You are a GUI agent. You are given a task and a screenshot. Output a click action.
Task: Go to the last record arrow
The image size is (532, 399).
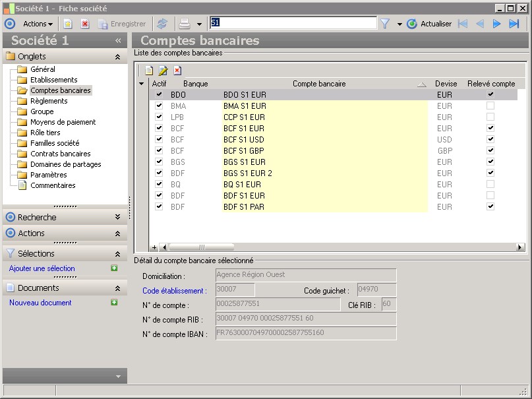(514, 24)
